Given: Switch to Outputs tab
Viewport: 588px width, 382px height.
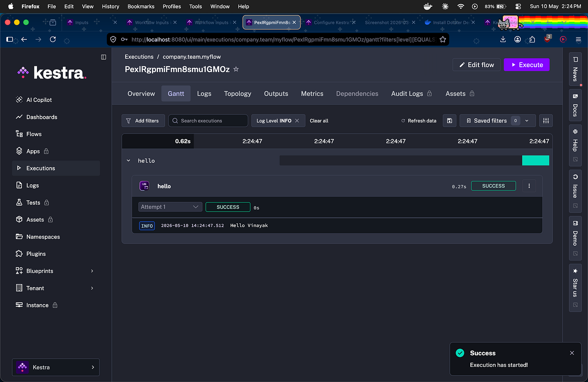Looking at the screenshot, I should (x=276, y=94).
